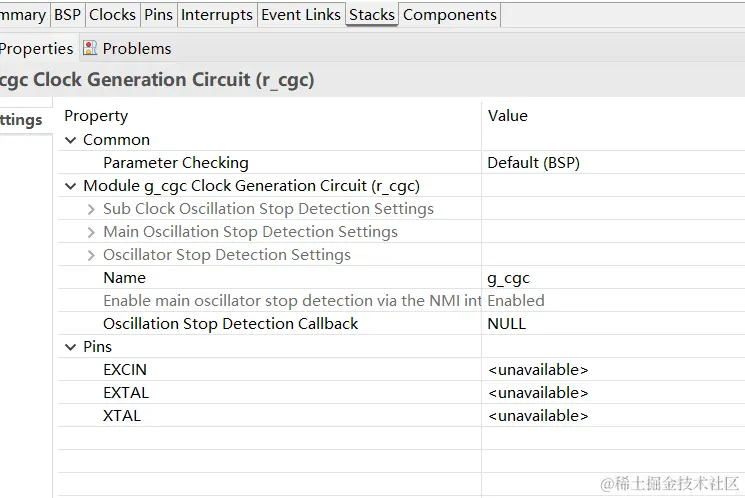Collapse the Pins property group
The height and width of the screenshot is (498, 745).
(71, 347)
